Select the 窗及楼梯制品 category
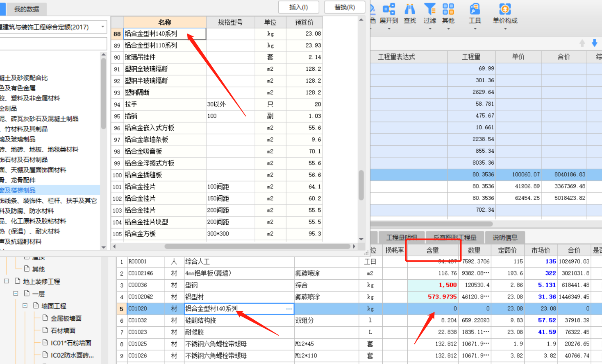This screenshot has height=364, width=602. pyautogui.click(x=50, y=190)
